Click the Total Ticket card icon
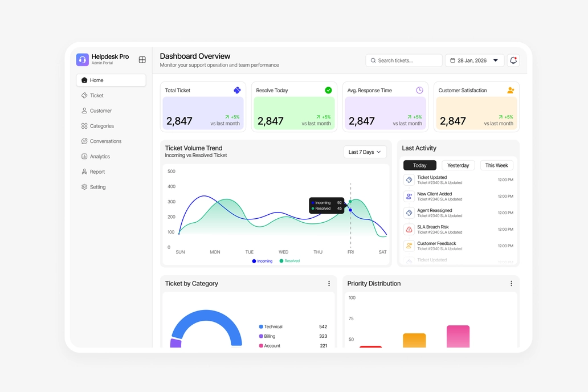588x392 pixels. click(x=237, y=90)
